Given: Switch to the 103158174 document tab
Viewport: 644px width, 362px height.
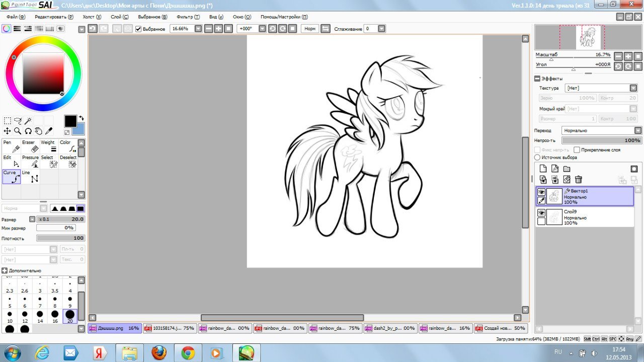Looking at the screenshot, I should 170,328.
